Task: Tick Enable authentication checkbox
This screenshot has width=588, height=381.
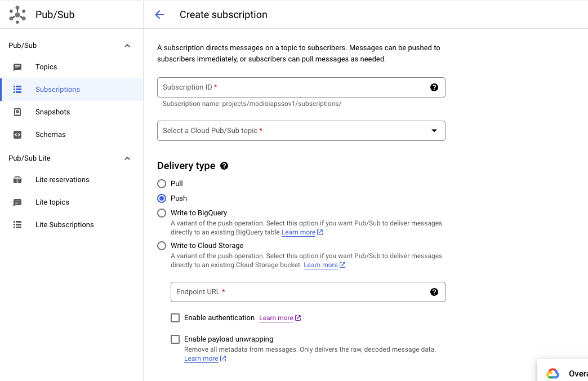Action: pyautogui.click(x=175, y=318)
